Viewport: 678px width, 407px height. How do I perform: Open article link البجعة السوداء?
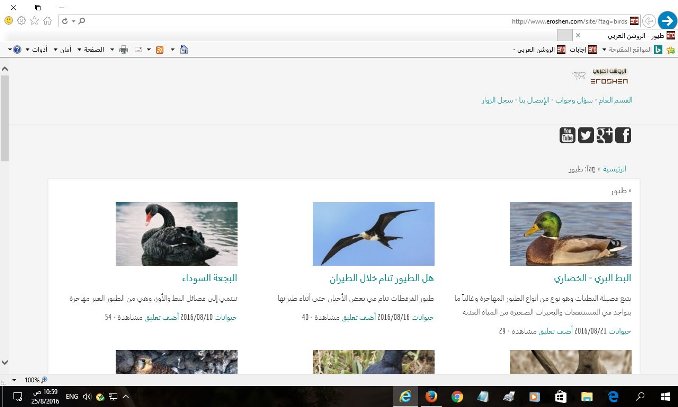click(209, 277)
